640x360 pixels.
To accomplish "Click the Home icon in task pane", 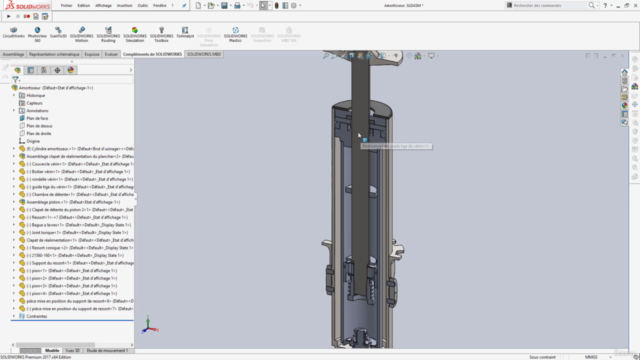I will [624, 72].
